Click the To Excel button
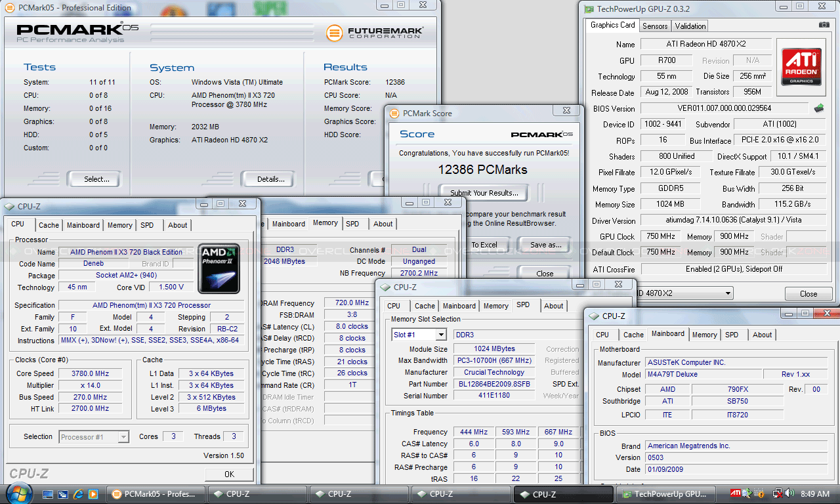This screenshot has height=504, width=840. tap(484, 245)
